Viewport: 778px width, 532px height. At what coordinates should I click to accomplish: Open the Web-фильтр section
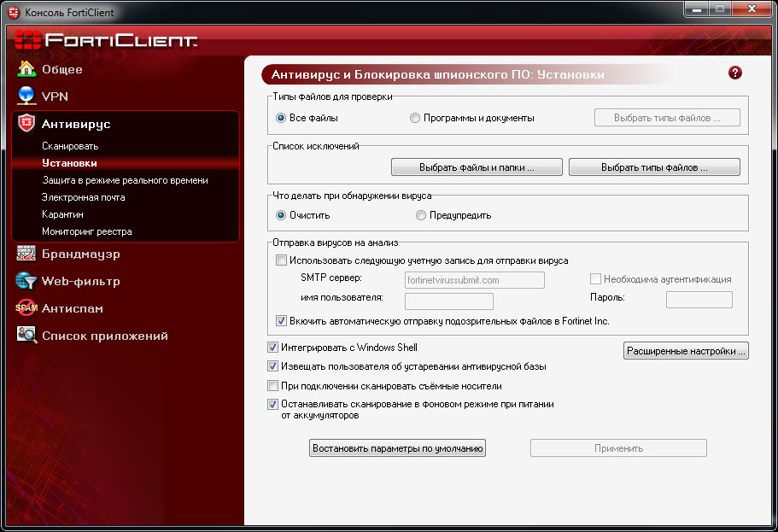(x=81, y=282)
